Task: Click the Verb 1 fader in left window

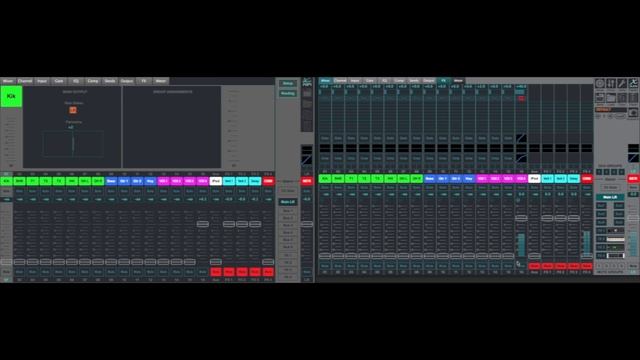Action: [229, 224]
